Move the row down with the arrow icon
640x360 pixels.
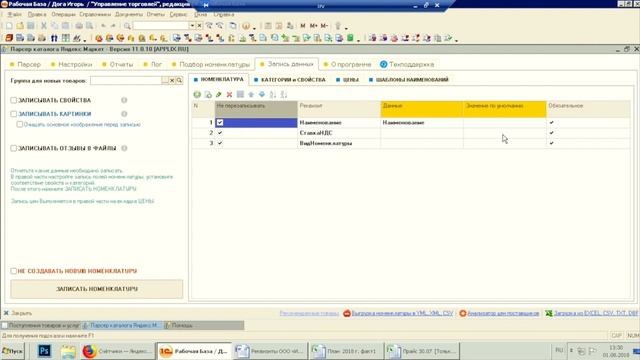coord(262,95)
